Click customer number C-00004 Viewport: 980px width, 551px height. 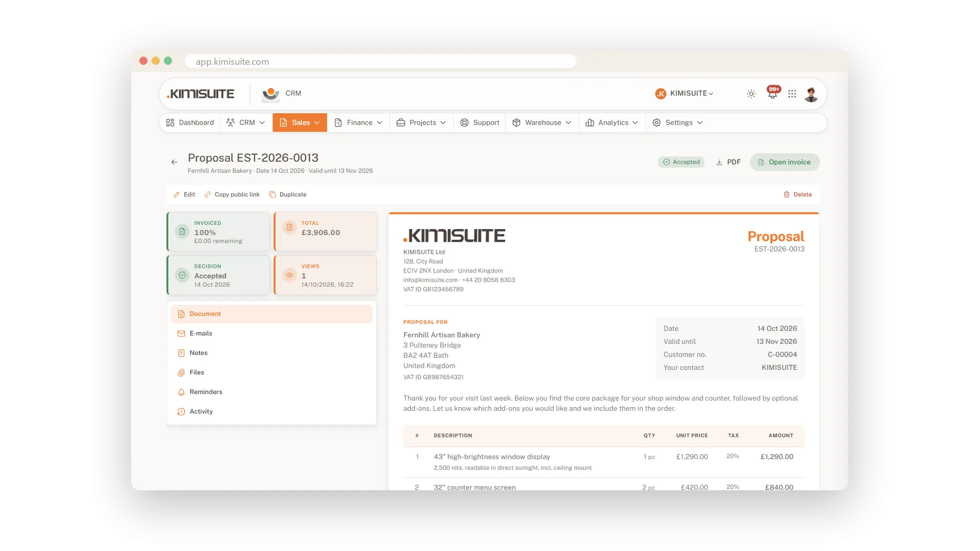(x=782, y=355)
